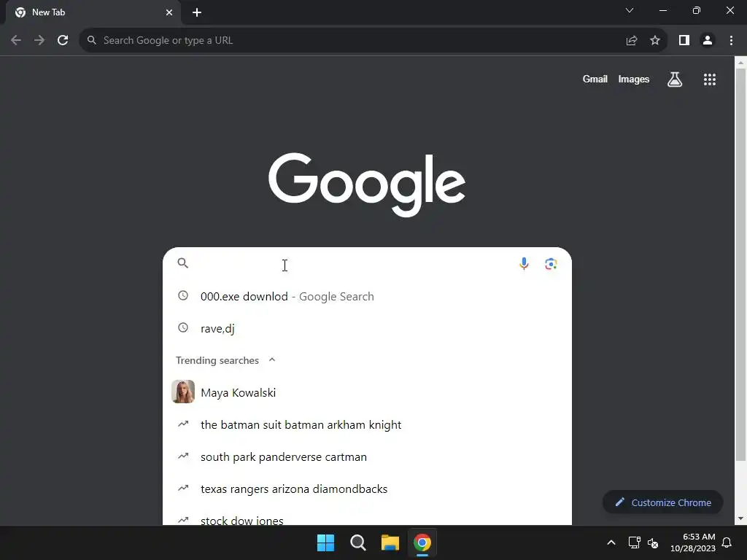
Task: Search by image with Google Lens
Action: (551, 264)
